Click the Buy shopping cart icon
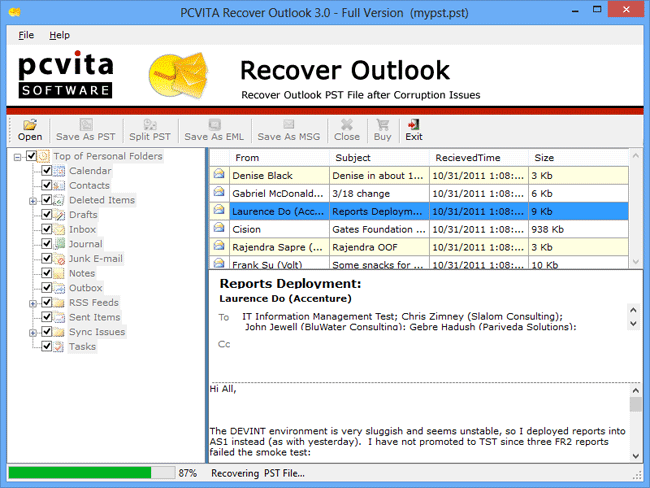650x488 pixels. click(382, 124)
